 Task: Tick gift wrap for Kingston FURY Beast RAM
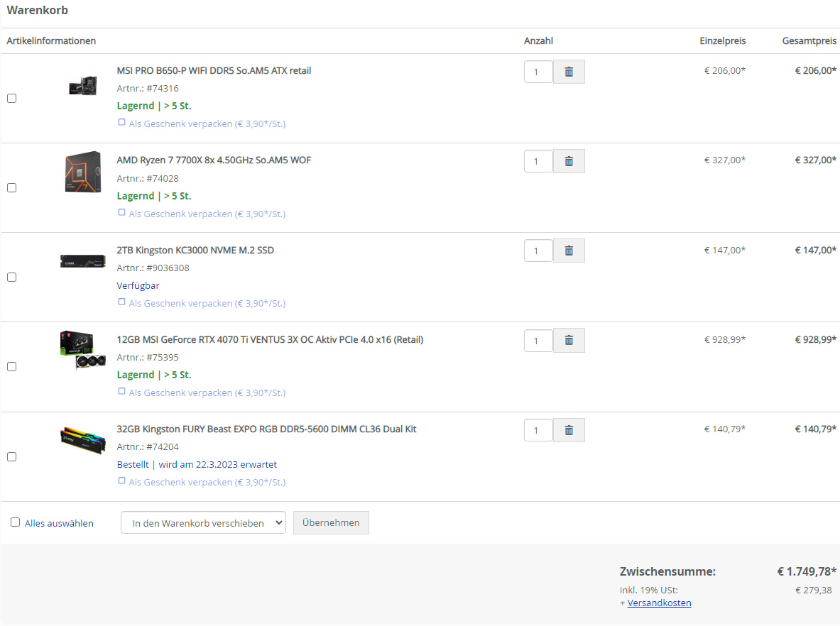click(x=121, y=481)
